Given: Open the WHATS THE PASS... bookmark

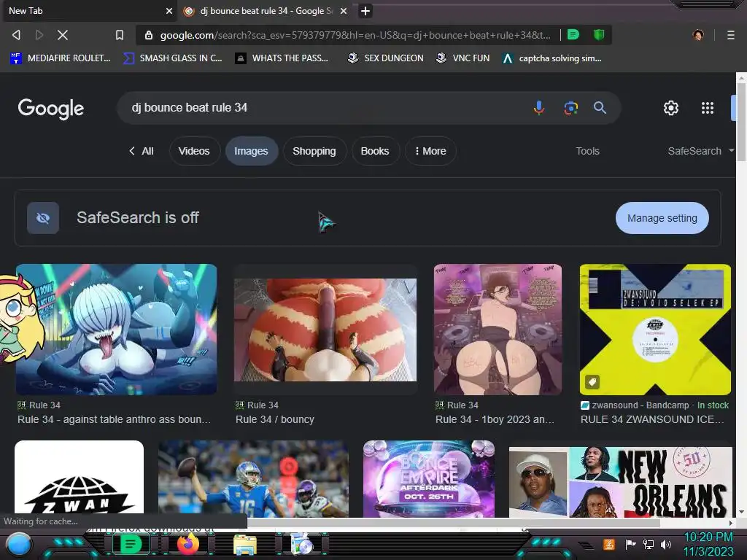Looking at the screenshot, I should pyautogui.click(x=282, y=58).
